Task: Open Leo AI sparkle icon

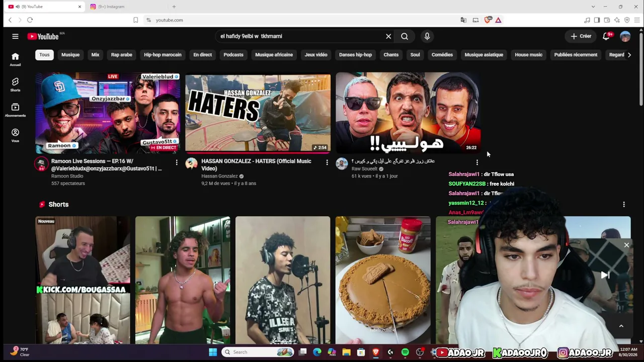Action: tap(617, 20)
